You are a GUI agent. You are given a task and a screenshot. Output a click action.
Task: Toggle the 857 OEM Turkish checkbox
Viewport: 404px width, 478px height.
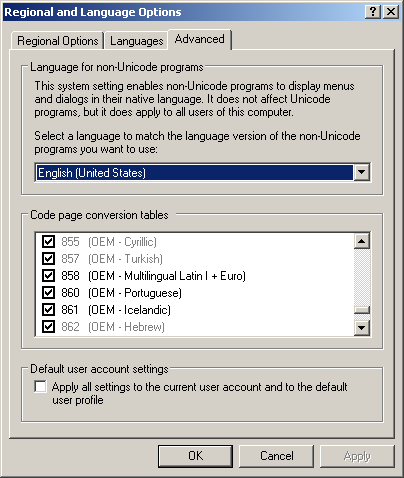tap(48, 258)
